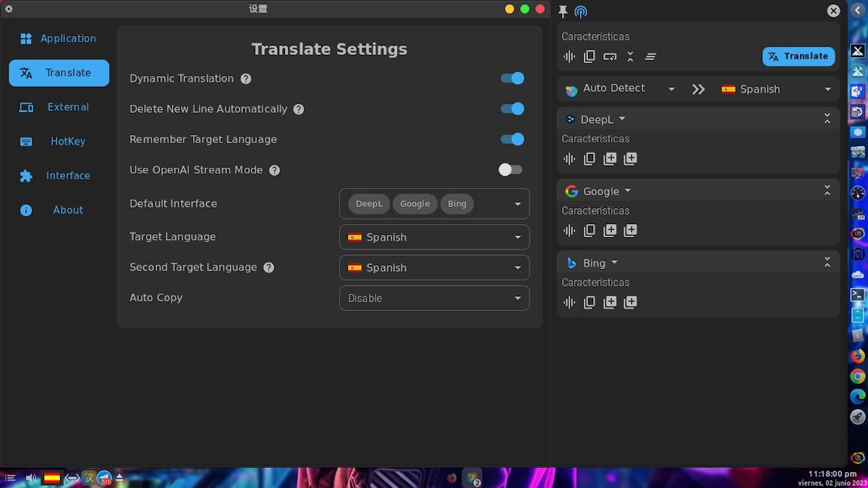Click second plus-box icon in DeepL panel
868x488 pixels.
(x=630, y=159)
